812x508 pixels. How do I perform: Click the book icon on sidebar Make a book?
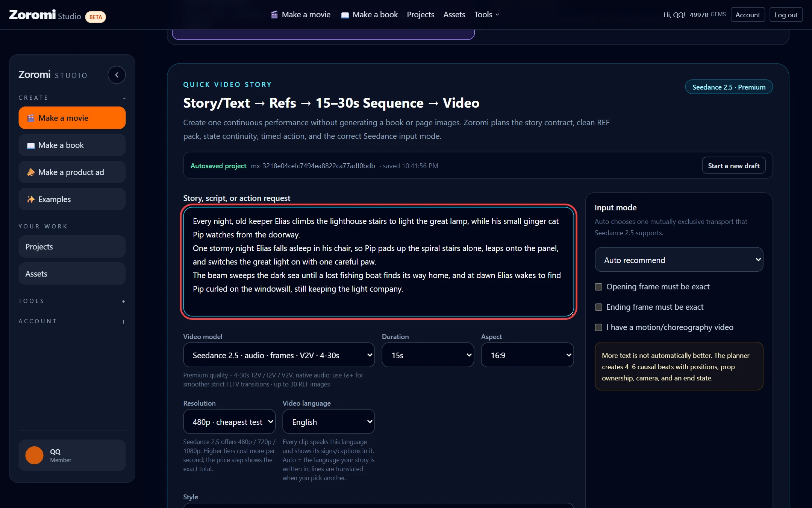[x=31, y=146]
